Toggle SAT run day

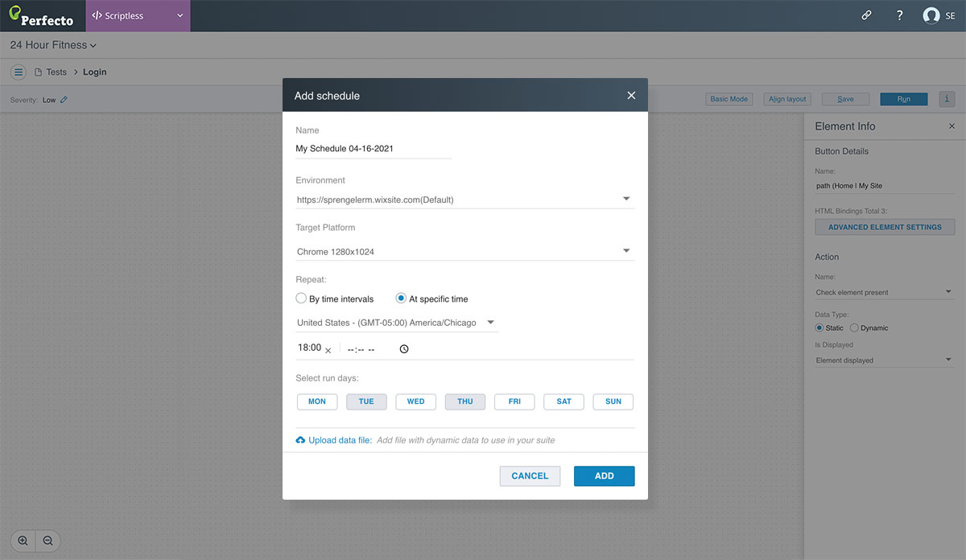coord(563,401)
